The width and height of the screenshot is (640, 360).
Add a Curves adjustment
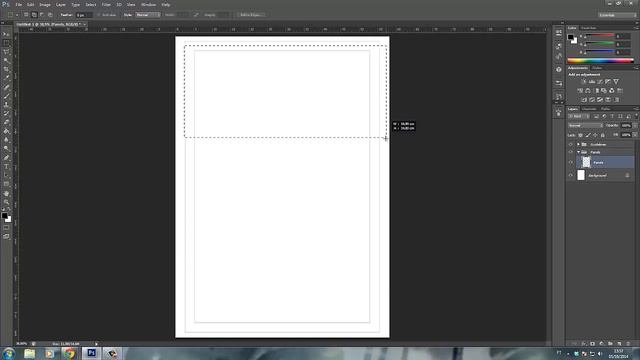(x=600, y=82)
